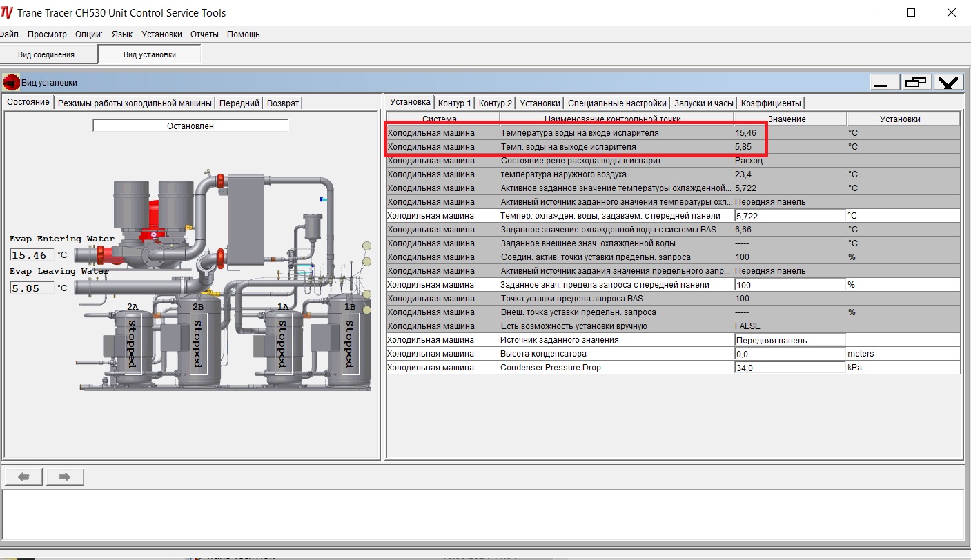Image resolution: width=971 pixels, height=560 pixels.
Task: Open the Контур 1 tab
Action: coord(455,103)
